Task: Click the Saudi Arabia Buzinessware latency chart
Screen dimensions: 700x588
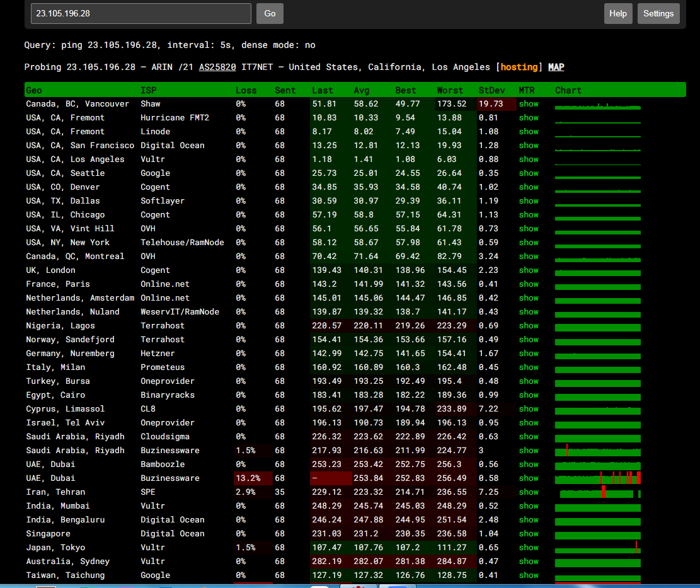Action: (x=597, y=451)
